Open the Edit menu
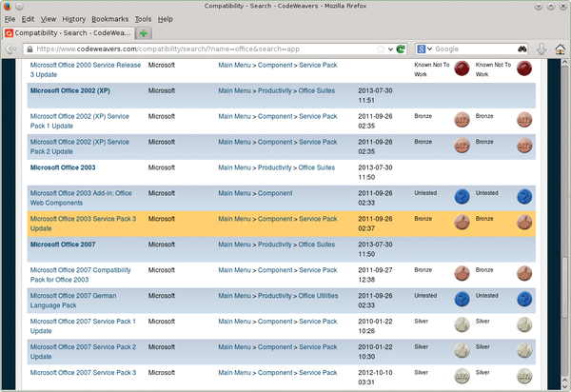This screenshot has height=392, width=571. point(28,19)
